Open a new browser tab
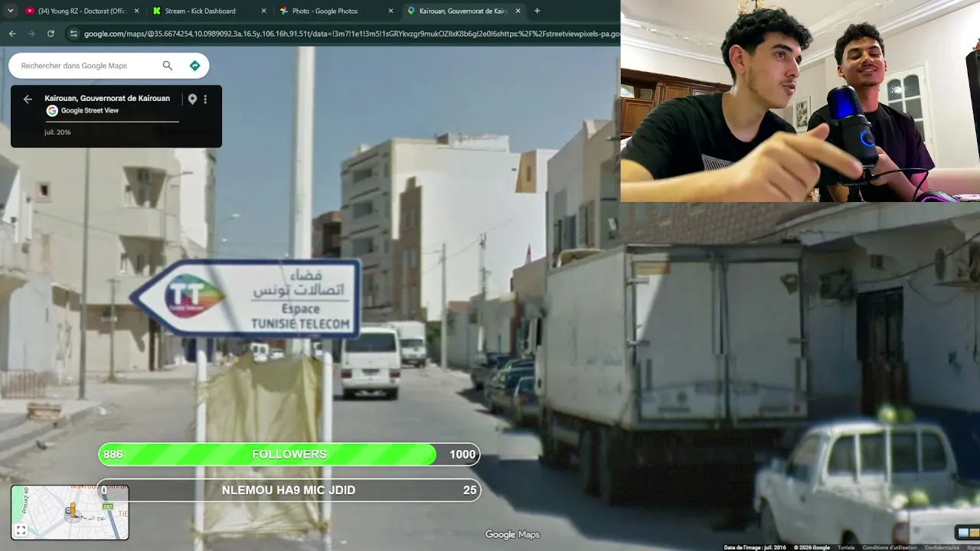Screen dimensions: 980x551 [537, 11]
